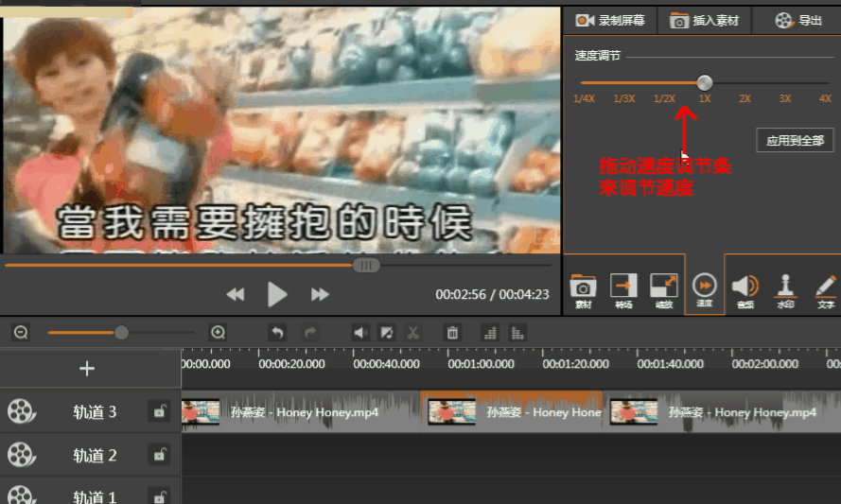Click timeline ruler at 00:00:20.000
The width and height of the screenshot is (841, 504).
coord(291,363)
